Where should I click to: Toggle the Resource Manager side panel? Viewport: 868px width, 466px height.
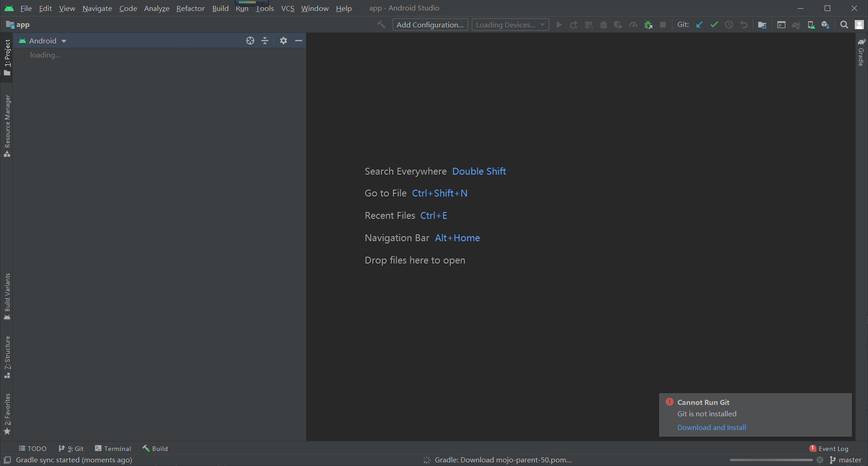(x=7, y=125)
